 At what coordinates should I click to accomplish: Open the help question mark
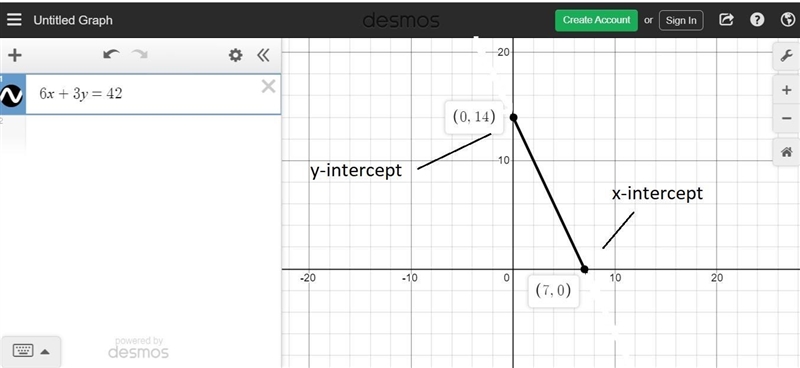757,20
